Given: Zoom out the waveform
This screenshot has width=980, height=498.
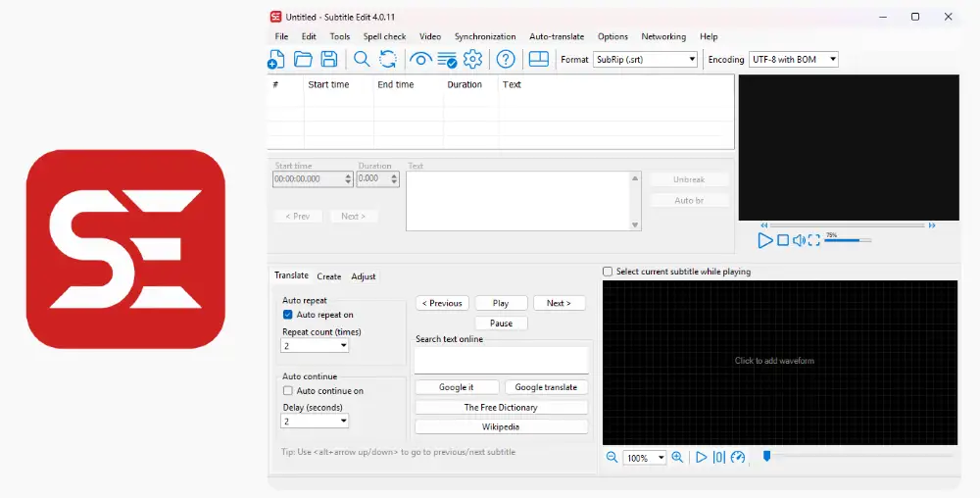Looking at the screenshot, I should pos(612,458).
